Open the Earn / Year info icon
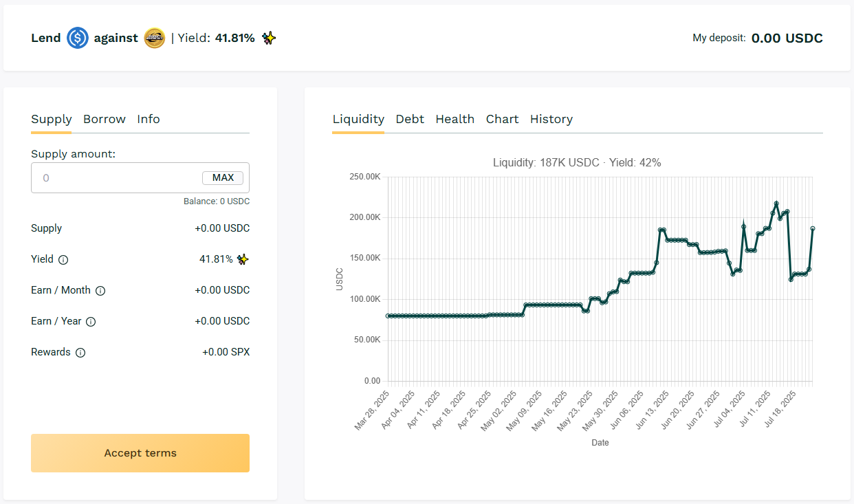 pyautogui.click(x=91, y=322)
